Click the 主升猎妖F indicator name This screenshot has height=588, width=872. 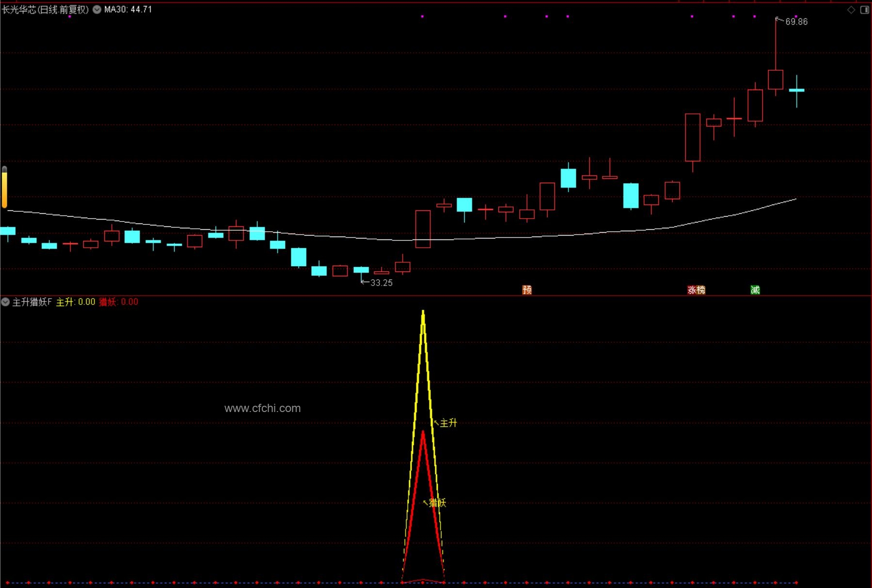tap(32, 302)
